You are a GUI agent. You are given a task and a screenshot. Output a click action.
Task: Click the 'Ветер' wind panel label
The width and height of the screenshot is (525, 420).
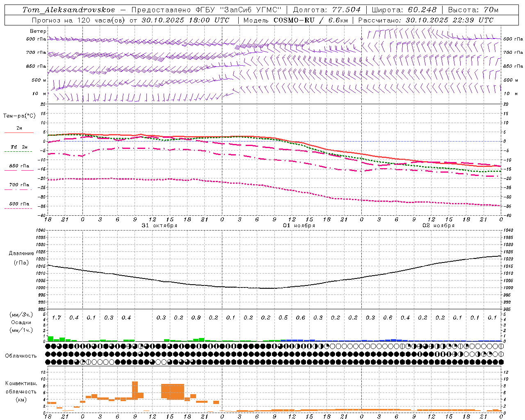38,31
